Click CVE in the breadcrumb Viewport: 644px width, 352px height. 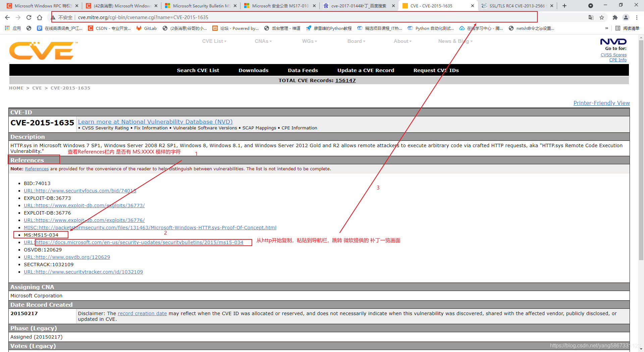coord(37,88)
